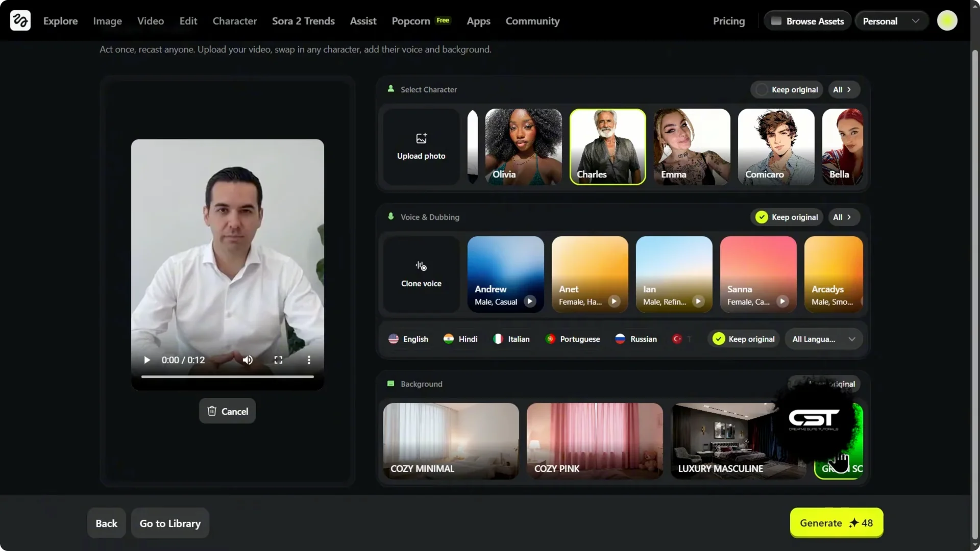Image resolution: width=980 pixels, height=551 pixels.
Task: Open the All Languages dropdown
Action: coord(823,338)
